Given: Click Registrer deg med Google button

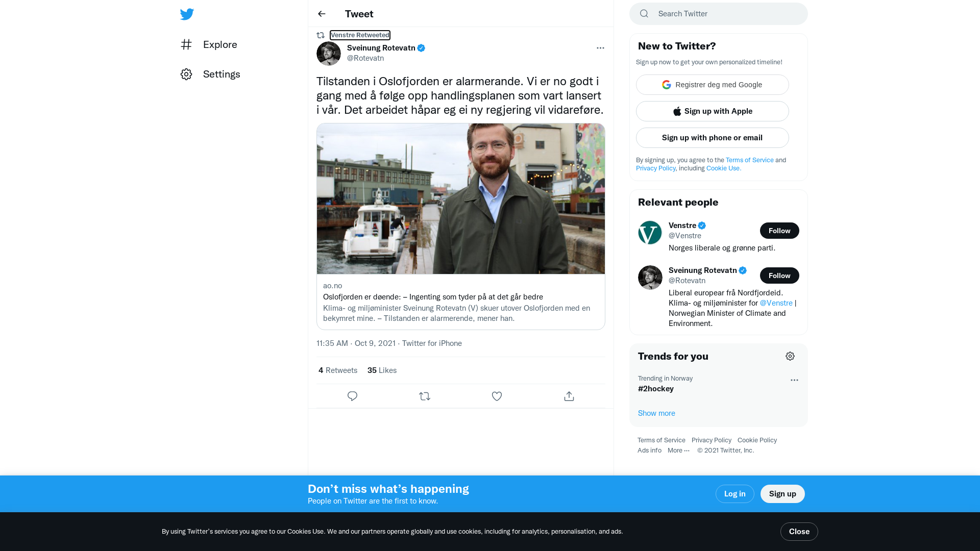Looking at the screenshot, I should tap(713, 85).
